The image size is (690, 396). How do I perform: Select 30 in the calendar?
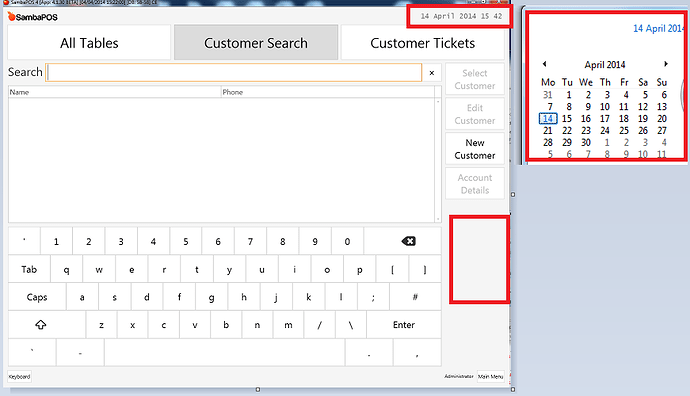pos(586,143)
